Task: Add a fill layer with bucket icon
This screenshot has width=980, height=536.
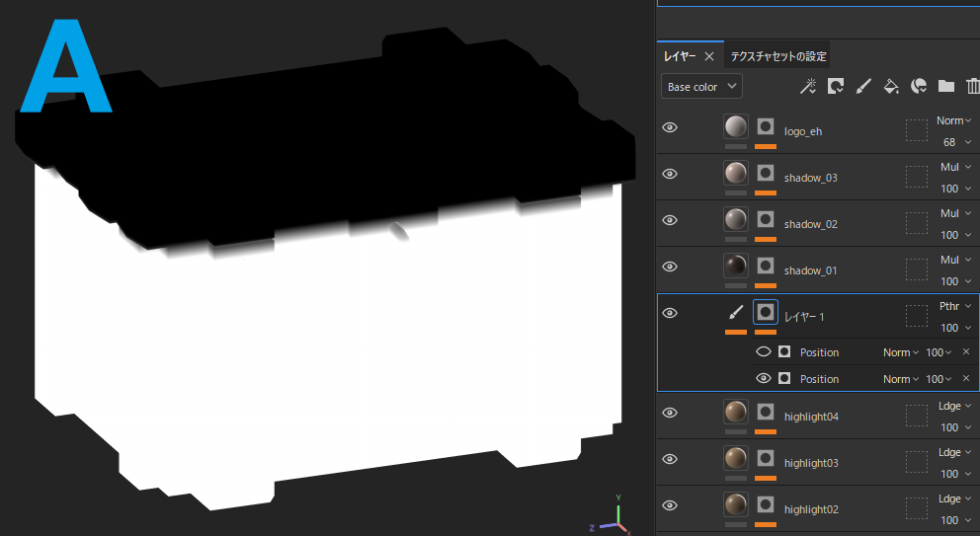Action: 890,87
